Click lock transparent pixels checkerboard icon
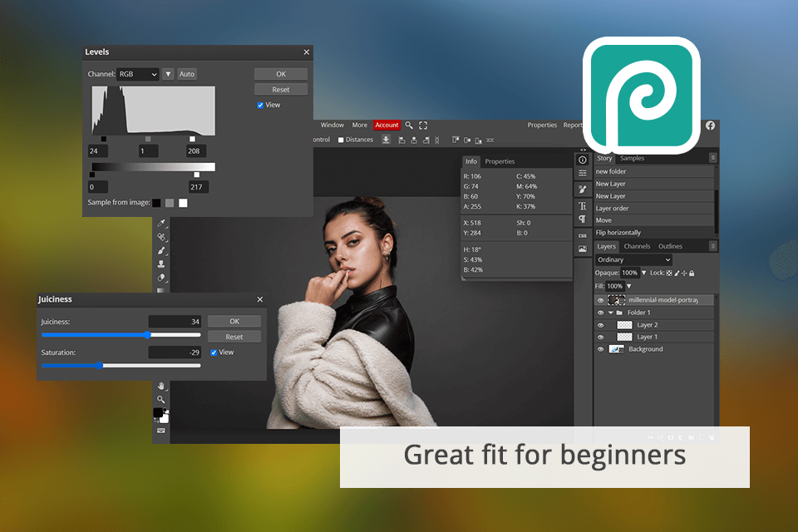798x532 pixels. [x=669, y=273]
